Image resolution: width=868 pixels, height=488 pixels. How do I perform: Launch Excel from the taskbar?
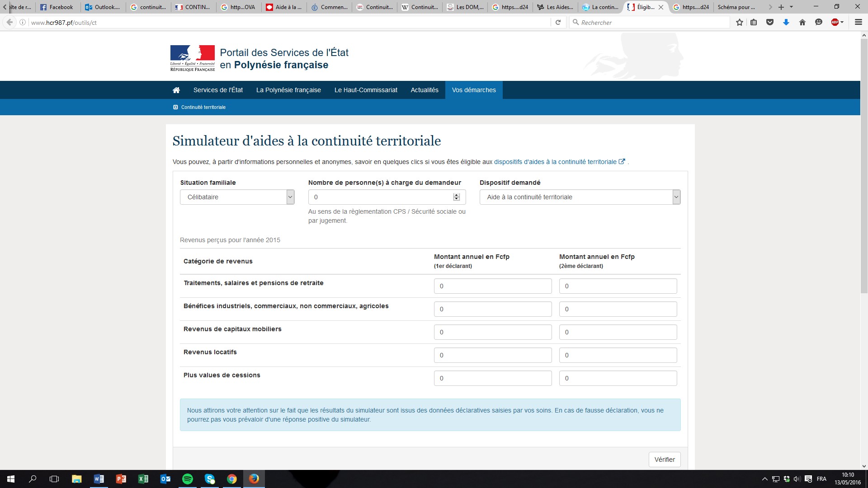143,479
